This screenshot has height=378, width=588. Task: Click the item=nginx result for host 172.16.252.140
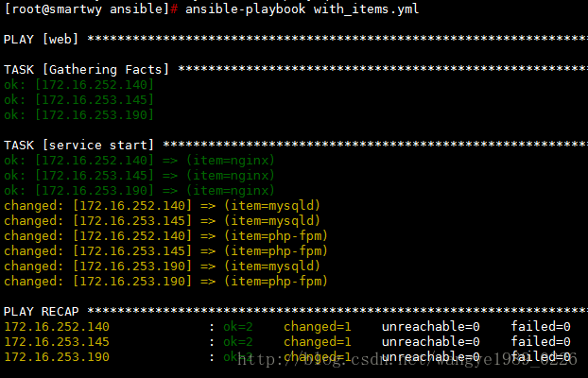231,160
